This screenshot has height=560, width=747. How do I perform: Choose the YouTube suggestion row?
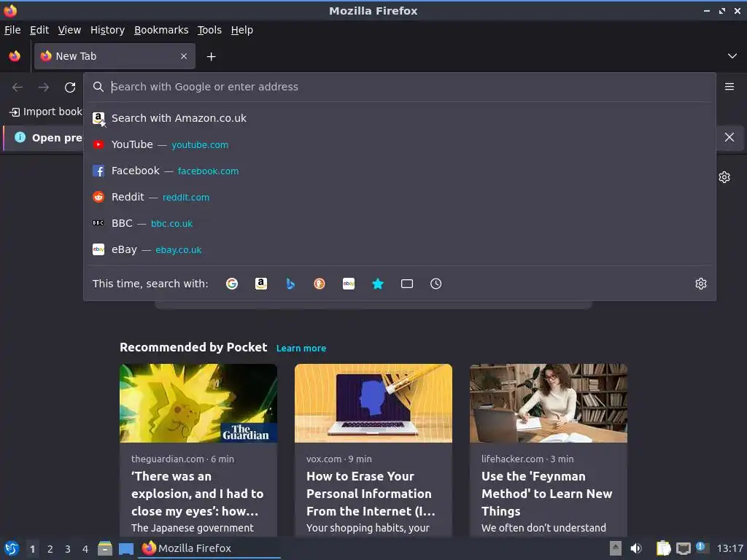[399, 144]
